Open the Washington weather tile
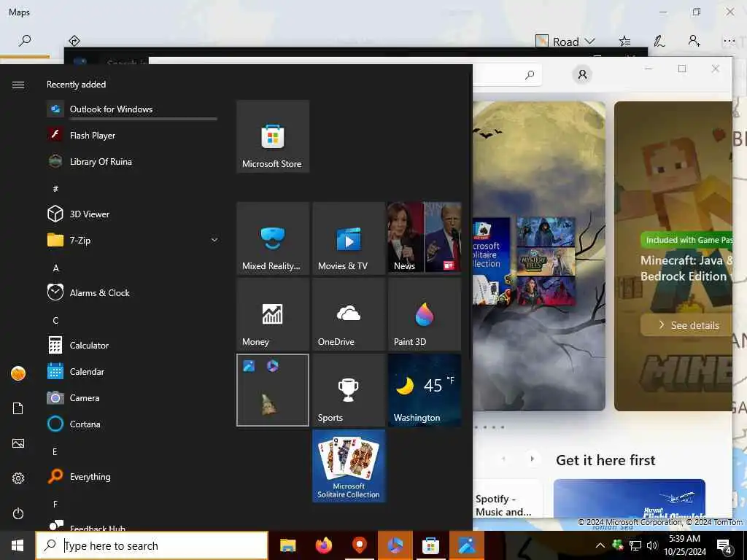This screenshot has width=747, height=560. pyautogui.click(x=425, y=389)
